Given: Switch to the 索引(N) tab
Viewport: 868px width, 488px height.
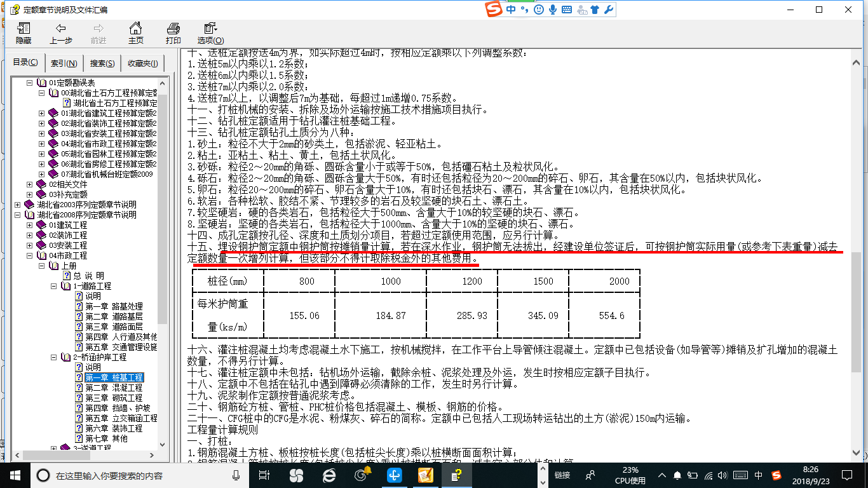Looking at the screenshot, I should [x=64, y=64].
